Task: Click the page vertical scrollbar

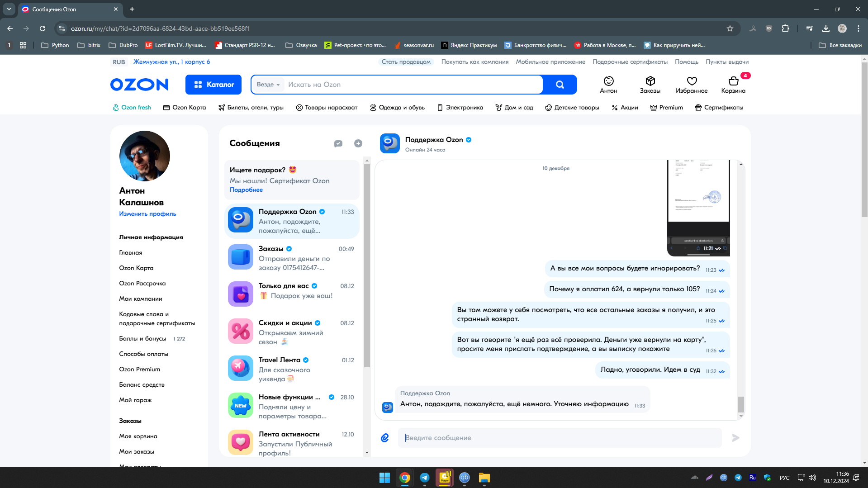Action: pos(864,140)
